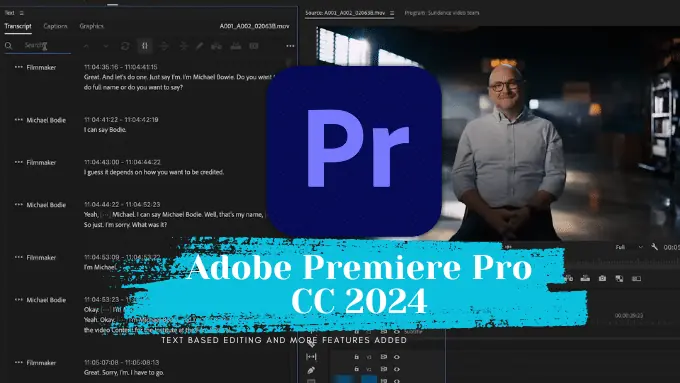Click the Source monitor Overwrite button
680x383 pixels.
tap(585, 278)
